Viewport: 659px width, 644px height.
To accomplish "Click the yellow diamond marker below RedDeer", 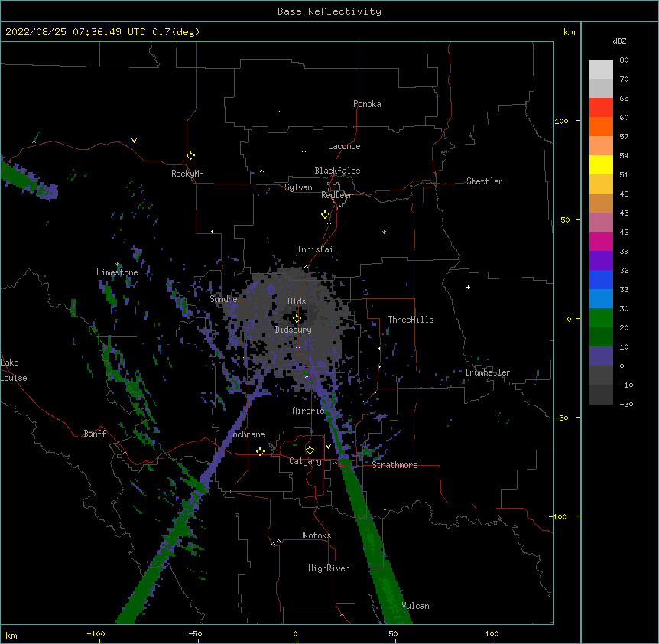I will click(325, 215).
